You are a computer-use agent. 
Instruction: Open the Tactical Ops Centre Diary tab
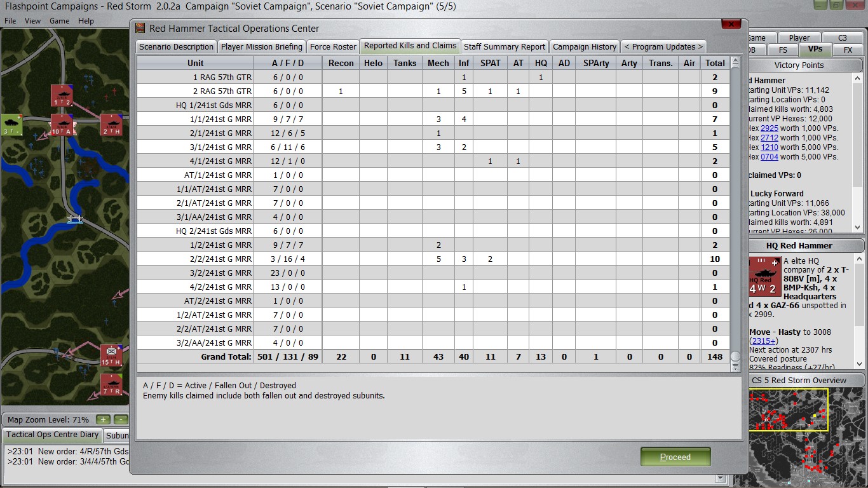pyautogui.click(x=53, y=435)
